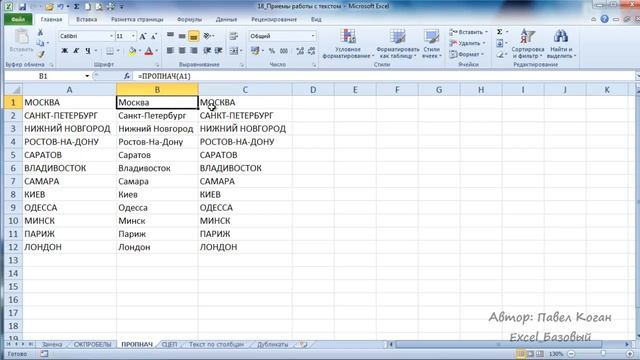Open the Текст по столбцам sheet tab

click(216, 344)
